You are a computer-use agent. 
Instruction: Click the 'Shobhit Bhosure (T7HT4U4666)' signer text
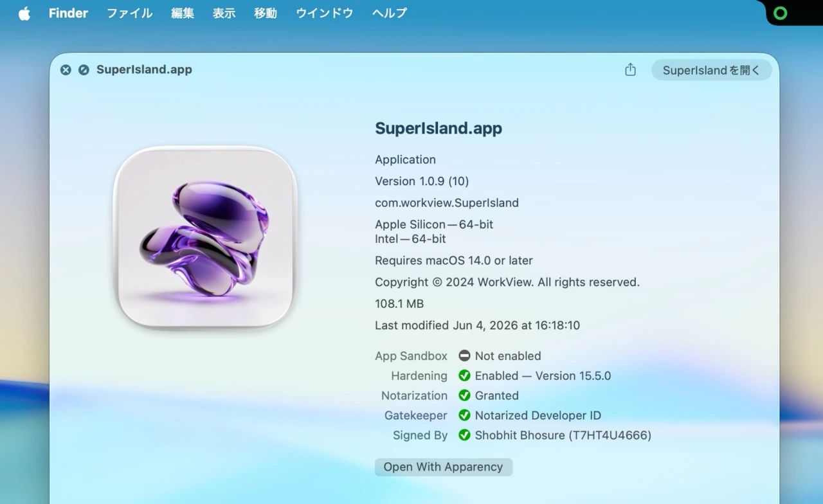[x=563, y=435]
